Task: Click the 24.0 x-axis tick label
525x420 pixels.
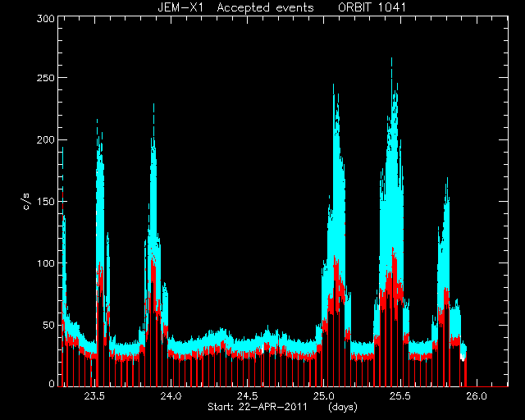Action: (x=171, y=396)
